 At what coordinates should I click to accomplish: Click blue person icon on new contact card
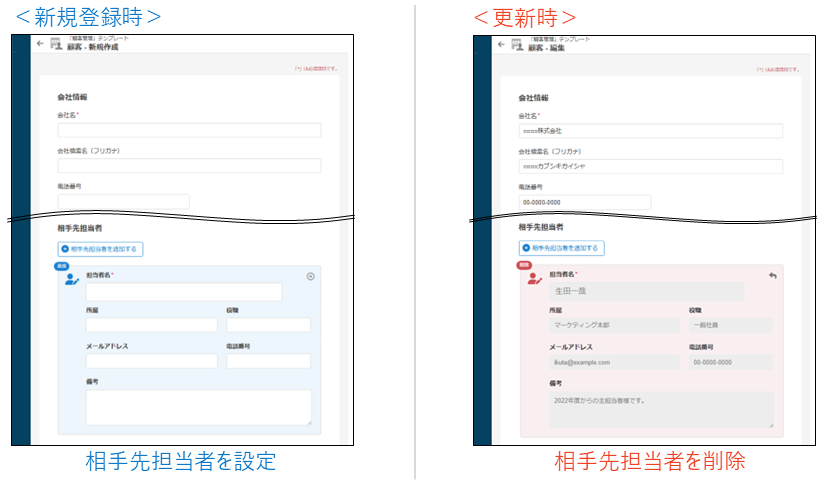[71, 280]
